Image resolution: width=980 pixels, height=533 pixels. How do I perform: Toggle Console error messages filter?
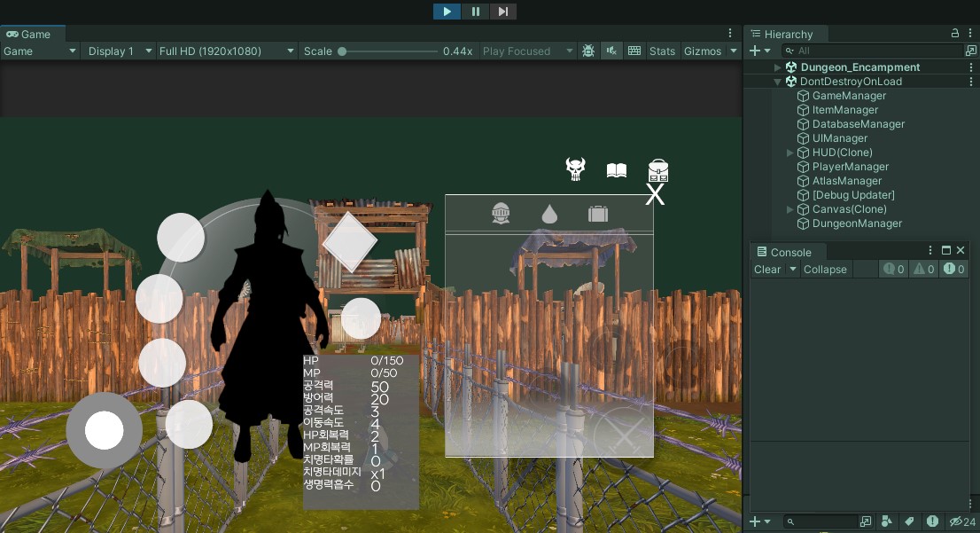click(x=953, y=269)
